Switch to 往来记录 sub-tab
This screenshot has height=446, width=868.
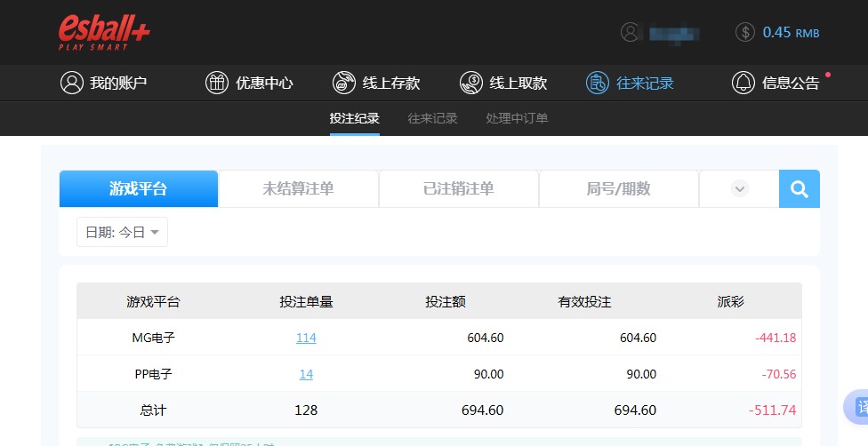(432, 118)
